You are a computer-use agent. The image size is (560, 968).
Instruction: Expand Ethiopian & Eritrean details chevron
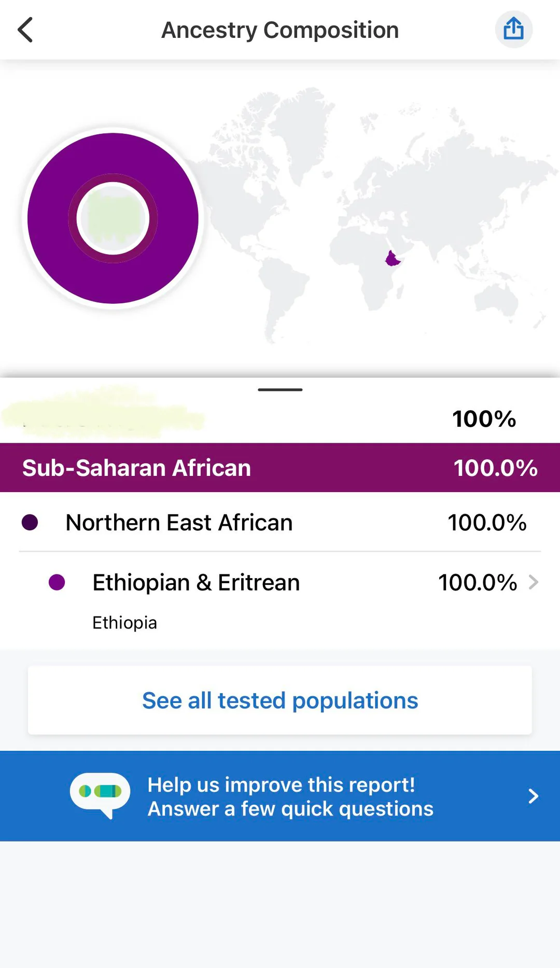(534, 582)
